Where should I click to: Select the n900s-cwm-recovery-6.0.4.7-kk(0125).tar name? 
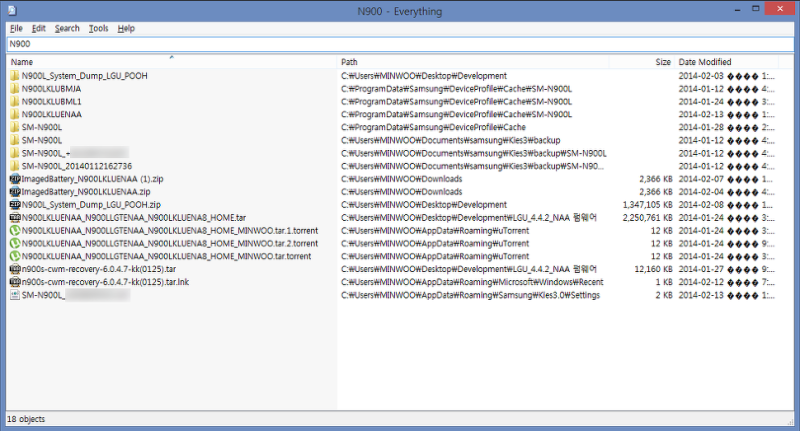coord(98,269)
